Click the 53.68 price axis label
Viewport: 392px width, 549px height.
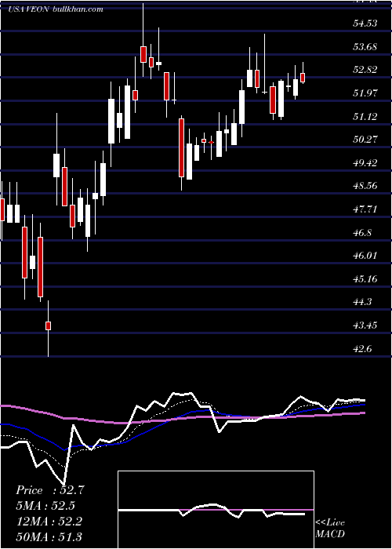point(365,46)
